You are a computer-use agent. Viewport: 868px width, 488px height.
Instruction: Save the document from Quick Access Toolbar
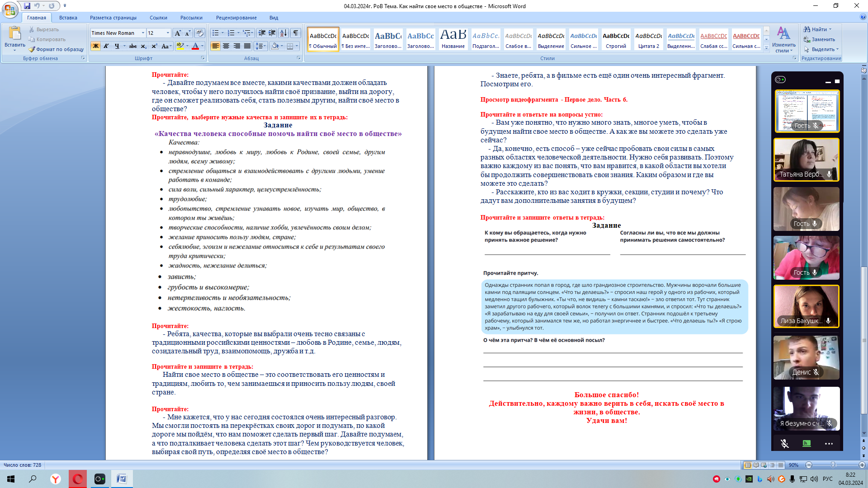click(27, 6)
